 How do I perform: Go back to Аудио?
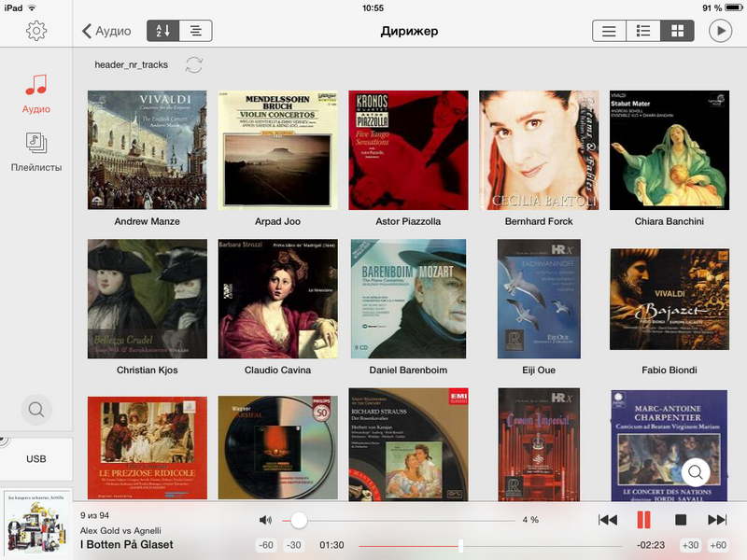(x=106, y=31)
